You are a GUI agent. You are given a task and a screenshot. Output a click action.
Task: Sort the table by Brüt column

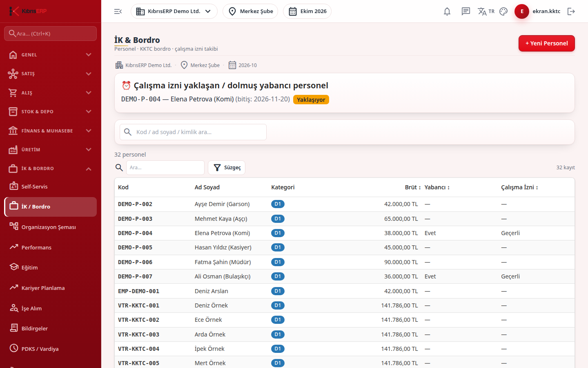click(x=413, y=187)
